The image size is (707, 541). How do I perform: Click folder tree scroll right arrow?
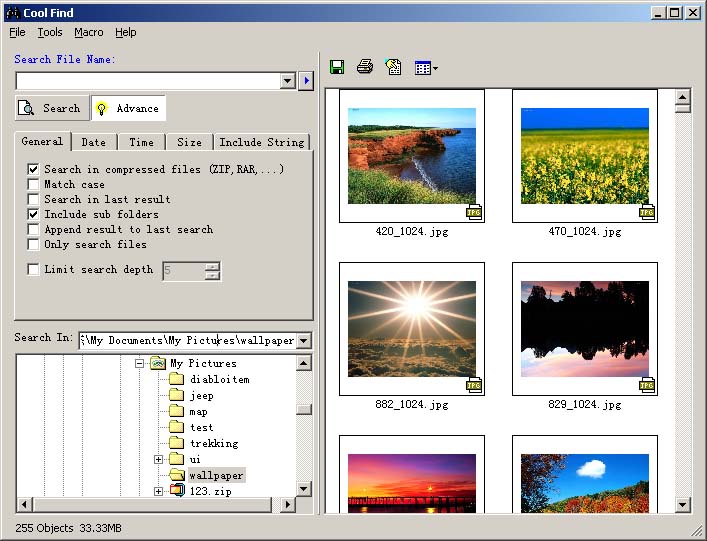pos(287,504)
